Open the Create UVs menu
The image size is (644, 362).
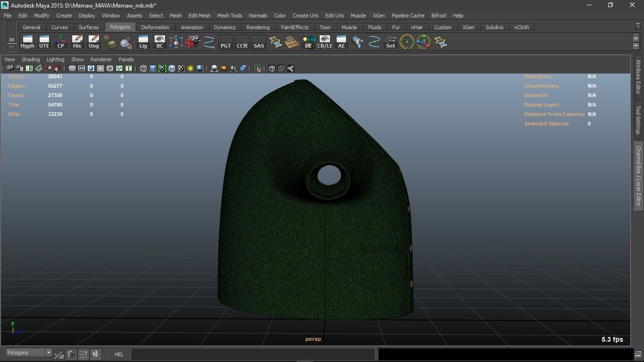tap(305, 16)
